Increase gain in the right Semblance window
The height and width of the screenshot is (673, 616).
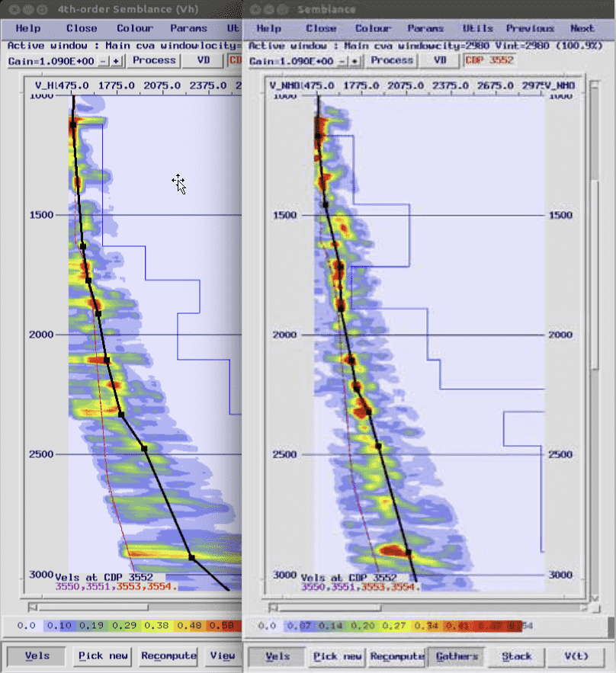click(355, 61)
